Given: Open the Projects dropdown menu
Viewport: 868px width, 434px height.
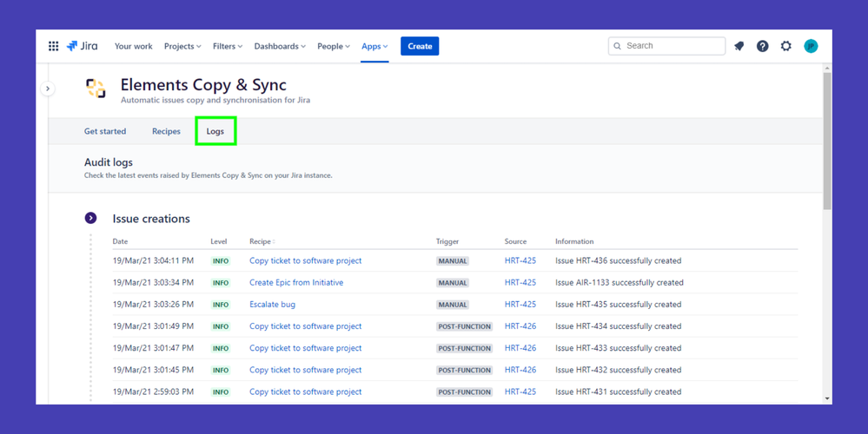Looking at the screenshot, I should tap(182, 46).
